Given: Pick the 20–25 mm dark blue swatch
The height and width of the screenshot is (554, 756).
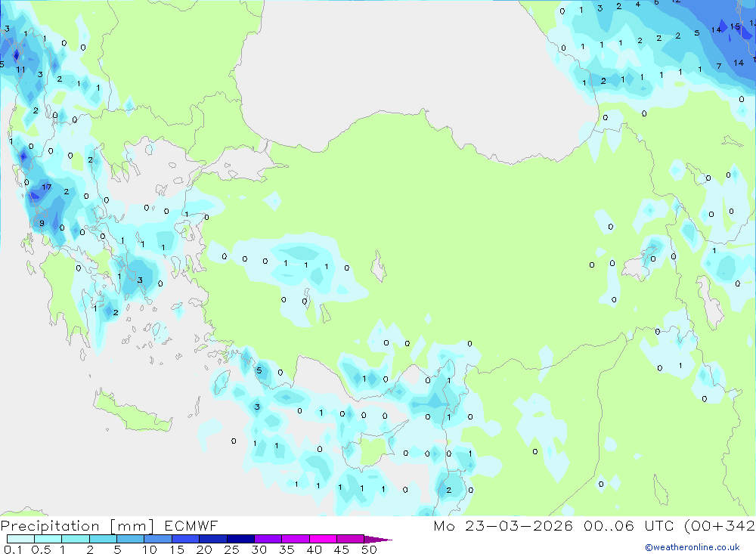Looking at the screenshot, I should (x=212, y=539).
